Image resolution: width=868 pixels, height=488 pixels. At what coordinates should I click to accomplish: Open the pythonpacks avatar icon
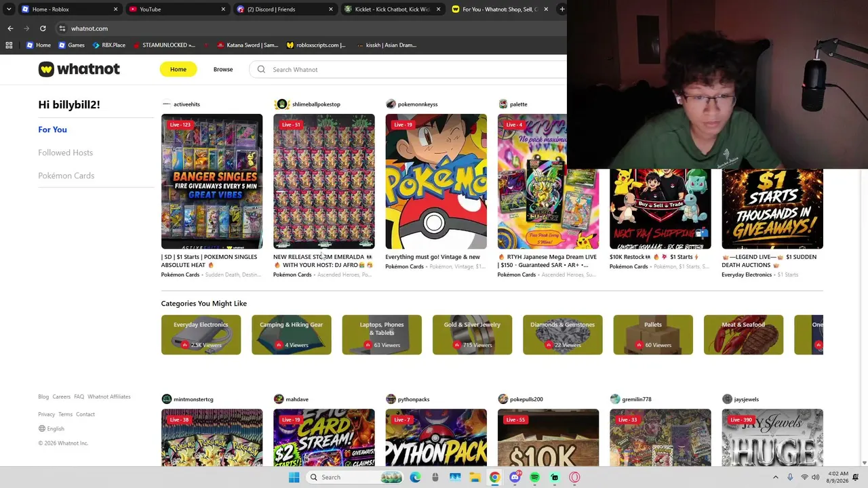[391, 399]
